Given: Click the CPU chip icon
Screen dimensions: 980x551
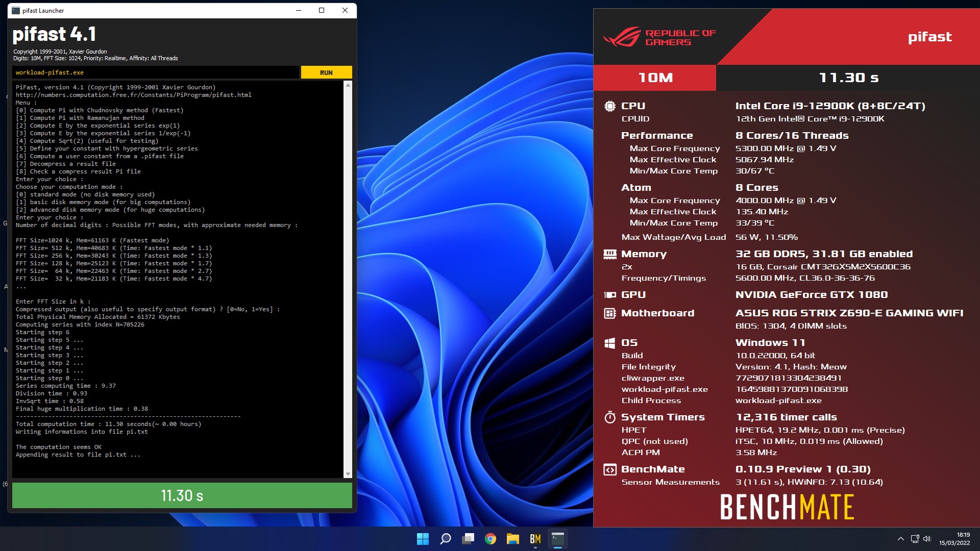Looking at the screenshot, I should pyautogui.click(x=609, y=106).
